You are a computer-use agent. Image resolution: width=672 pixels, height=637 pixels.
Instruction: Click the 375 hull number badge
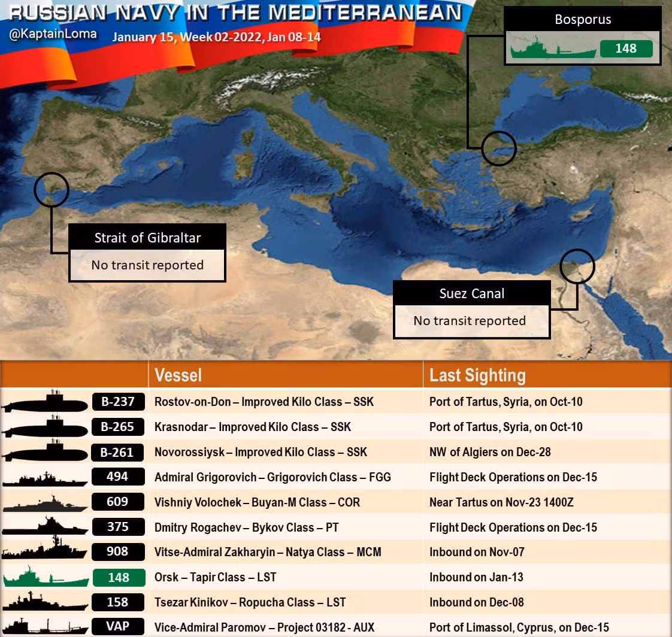pos(118,527)
